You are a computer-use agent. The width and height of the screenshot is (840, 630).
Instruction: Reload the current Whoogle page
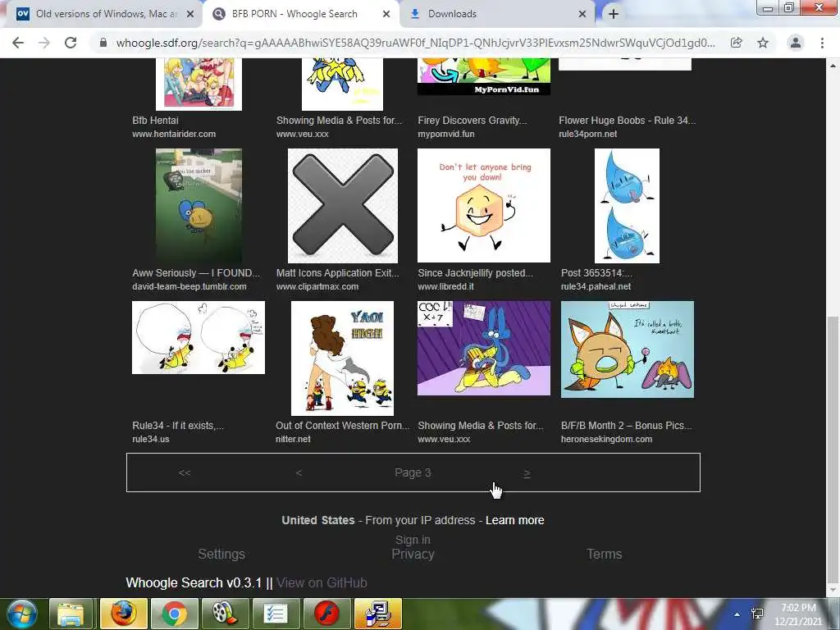(71, 43)
